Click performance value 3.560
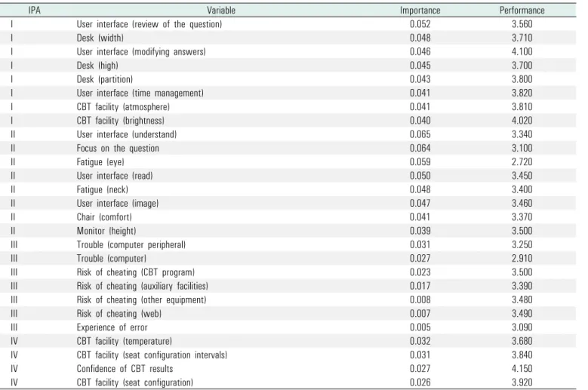 click(522, 24)
